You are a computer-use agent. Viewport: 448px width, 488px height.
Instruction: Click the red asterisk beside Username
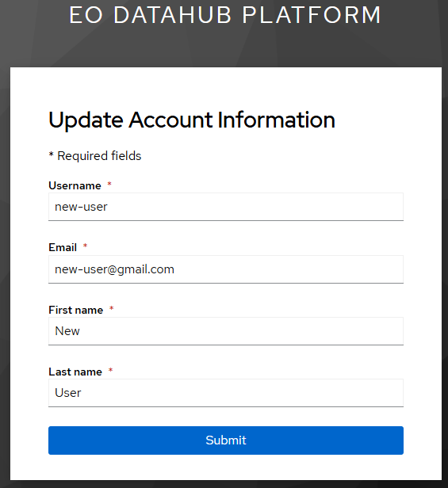pos(109,184)
